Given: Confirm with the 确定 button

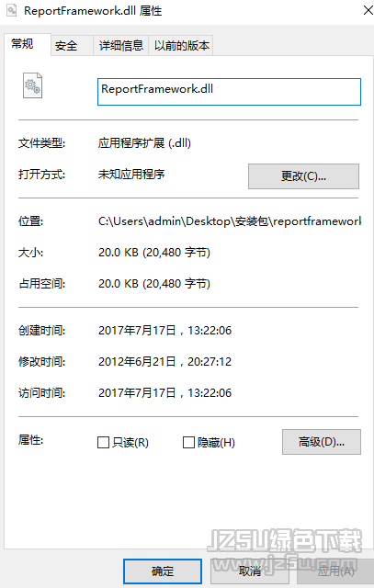Looking at the screenshot, I should click(163, 571).
